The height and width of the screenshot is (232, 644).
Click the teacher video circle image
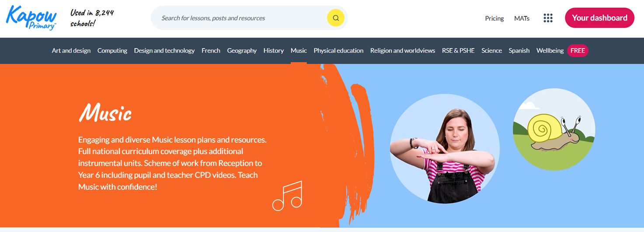(x=442, y=149)
